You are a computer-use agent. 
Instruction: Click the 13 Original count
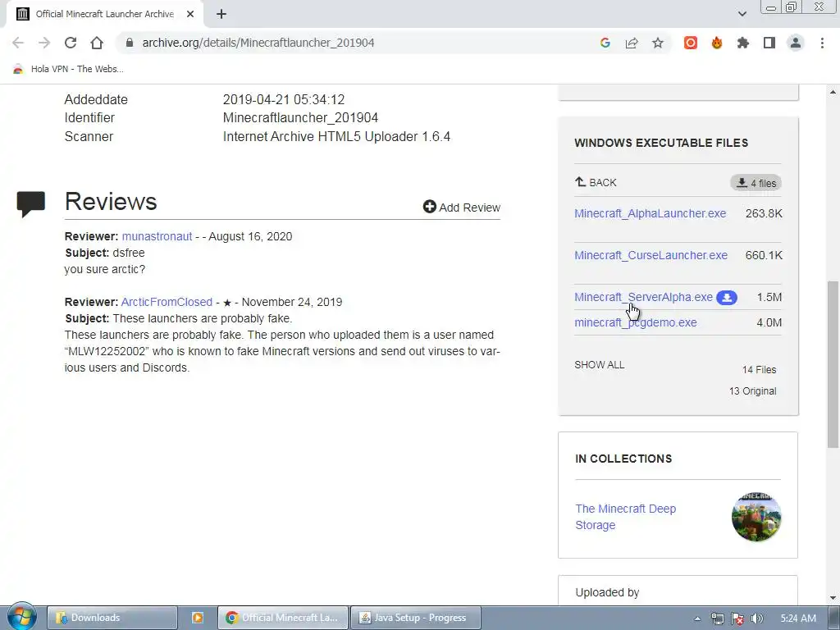coord(753,391)
